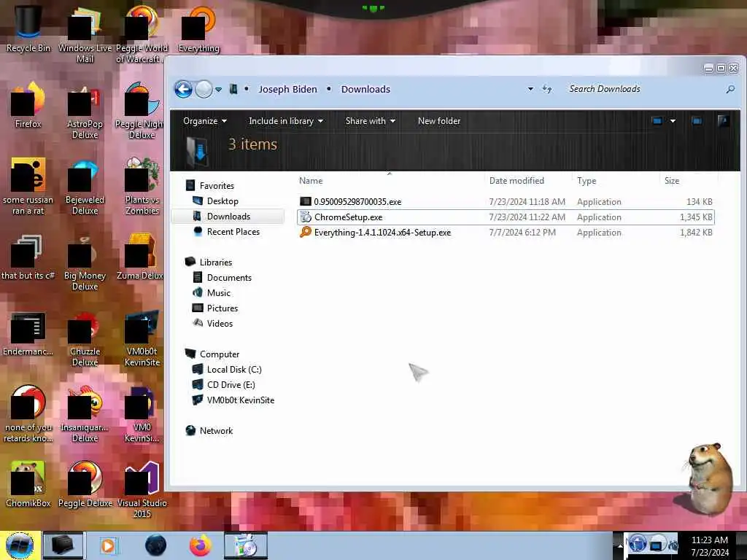Open Music library
The width and height of the screenshot is (747, 560).
212,293
